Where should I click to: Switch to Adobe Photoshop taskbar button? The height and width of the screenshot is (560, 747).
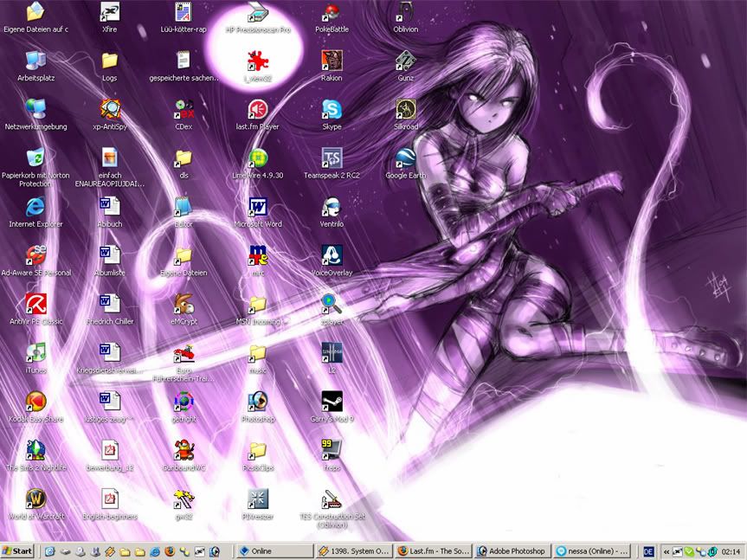click(x=512, y=551)
